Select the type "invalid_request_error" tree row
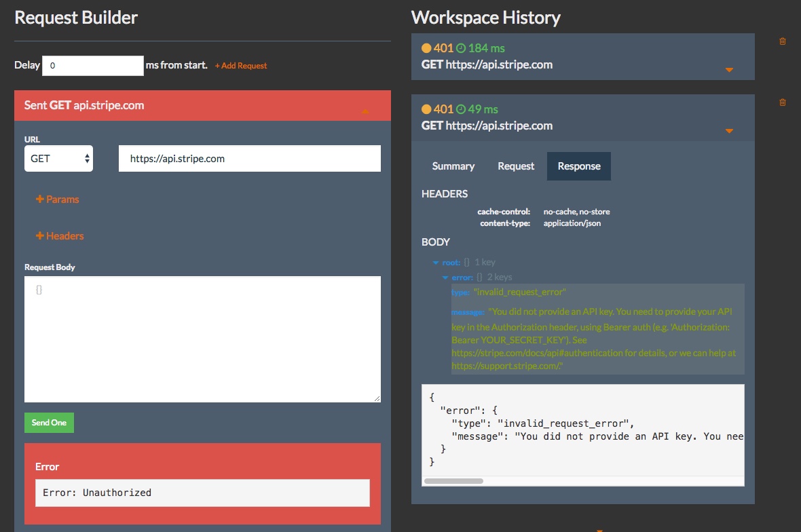The height and width of the screenshot is (532, 801). pyautogui.click(x=597, y=292)
